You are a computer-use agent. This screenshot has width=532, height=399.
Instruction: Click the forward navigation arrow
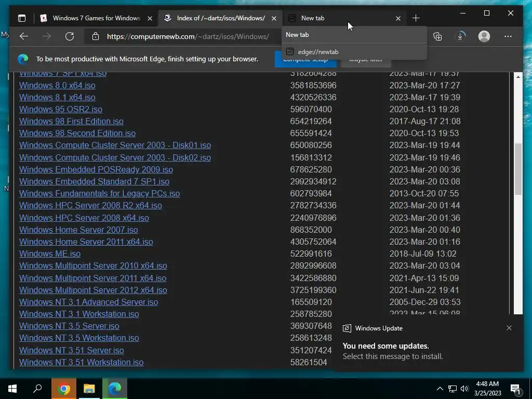click(47, 36)
